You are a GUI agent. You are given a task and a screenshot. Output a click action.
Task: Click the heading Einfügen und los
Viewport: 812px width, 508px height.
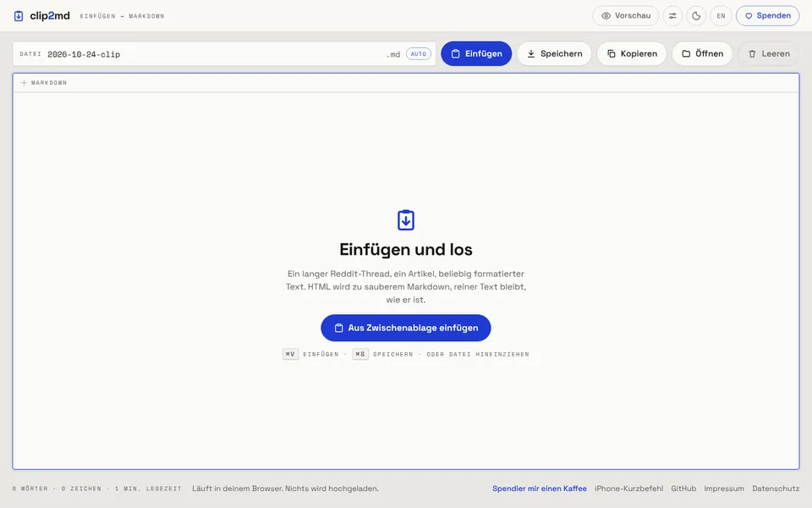tap(406, 249)
